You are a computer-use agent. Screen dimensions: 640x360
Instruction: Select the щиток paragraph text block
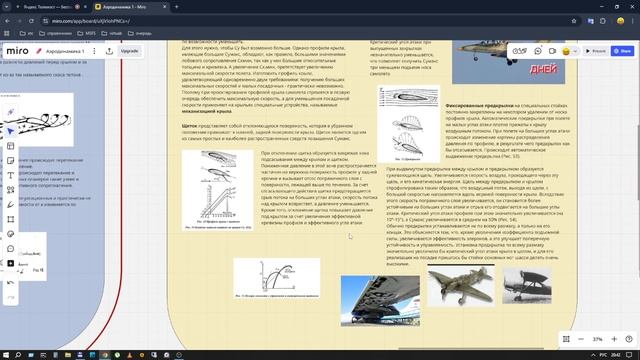(274, 132)
